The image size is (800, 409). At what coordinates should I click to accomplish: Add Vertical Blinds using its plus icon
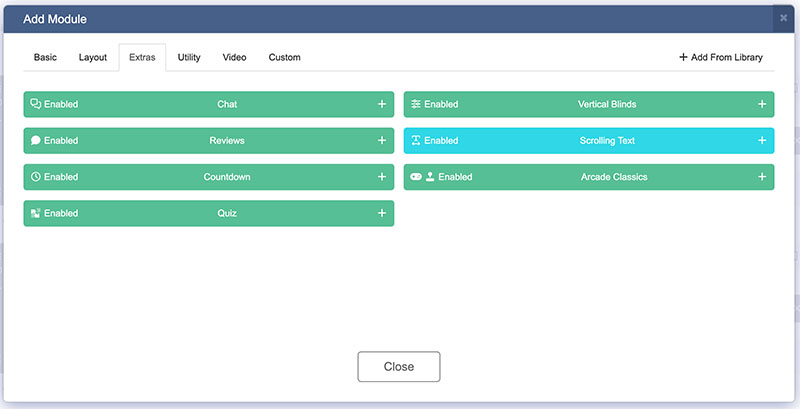click(761, 104)
